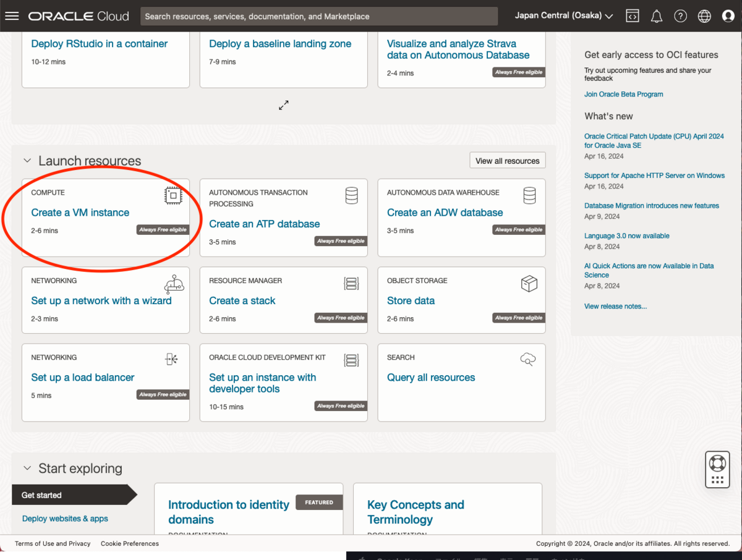This screenshot has height=560, width=742.
Task: Click the Cloud Development Kit stack icon
Action: tap(351, 360)
